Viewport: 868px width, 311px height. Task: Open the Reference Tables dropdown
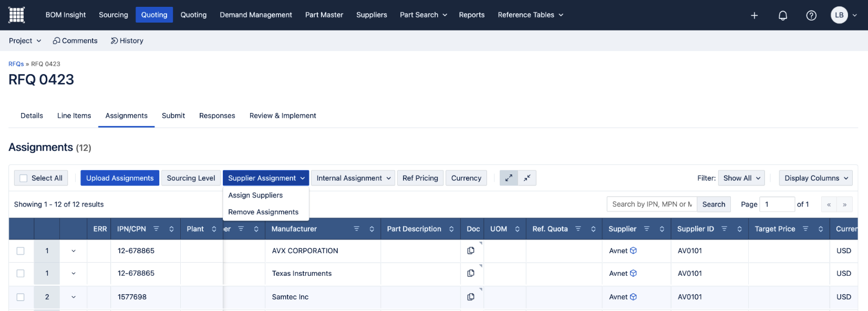(531, 15)
